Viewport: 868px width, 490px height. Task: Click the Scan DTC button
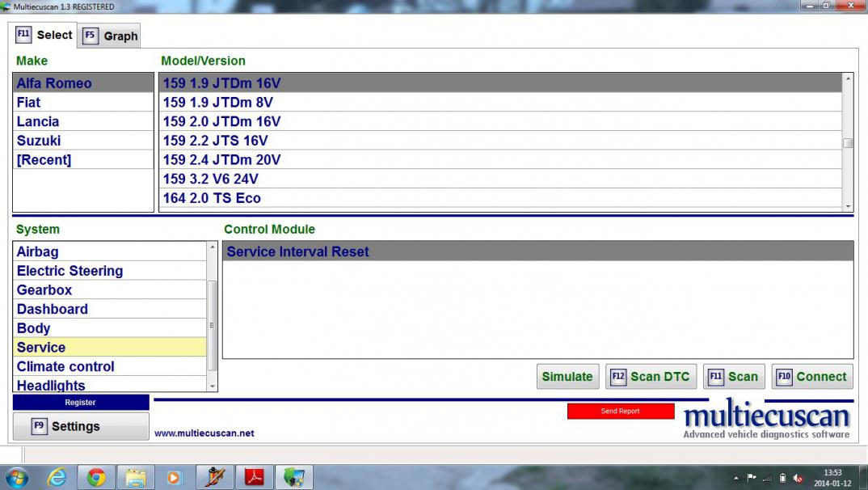pyautogui.click(x=651, y=377)
